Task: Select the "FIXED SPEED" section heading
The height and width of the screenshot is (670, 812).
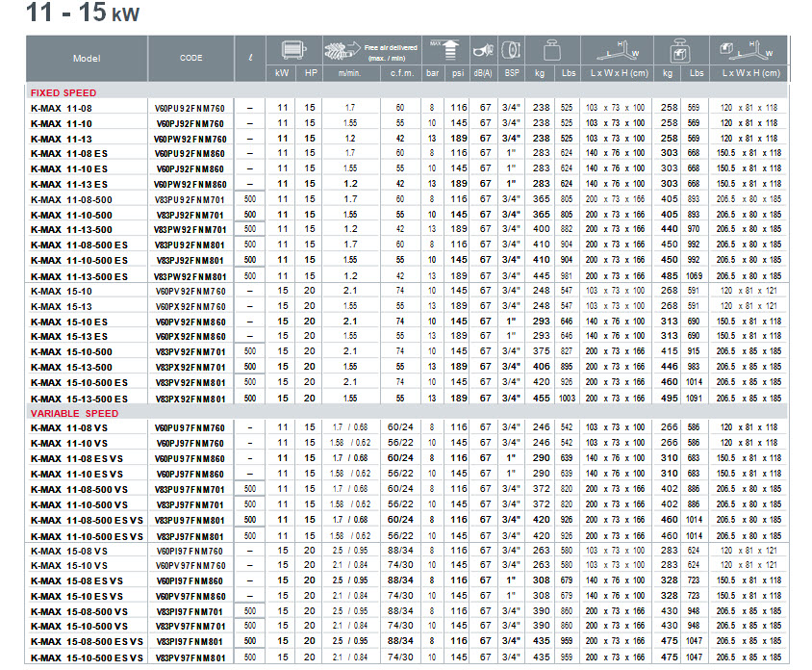Action: point(63,92)
